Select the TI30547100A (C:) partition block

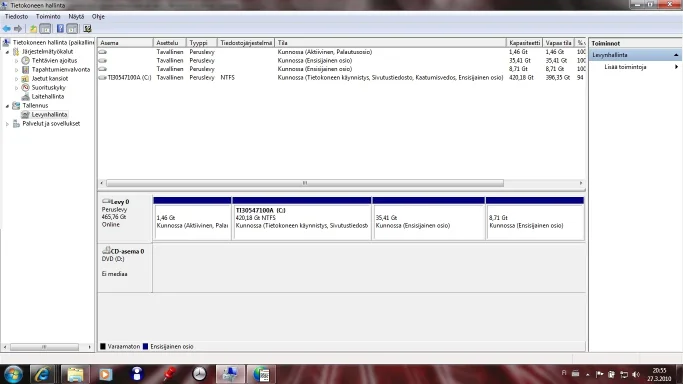[302, 219]
